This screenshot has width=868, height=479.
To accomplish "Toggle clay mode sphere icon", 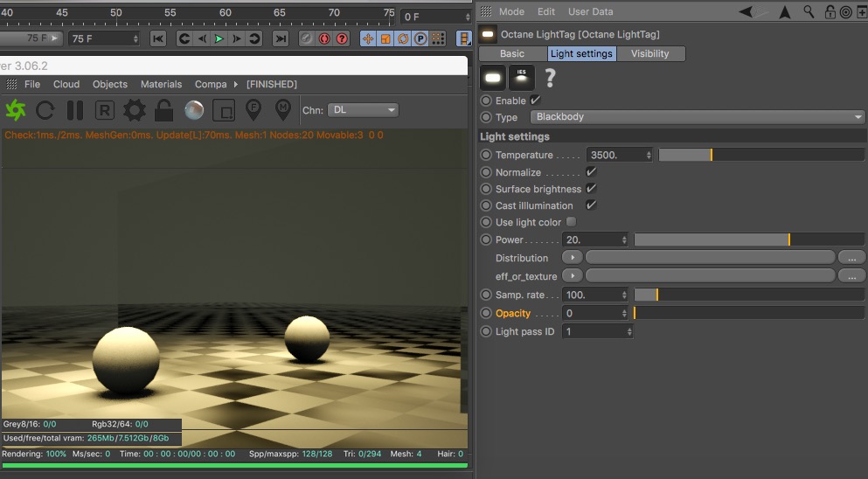I will point(194,110).
